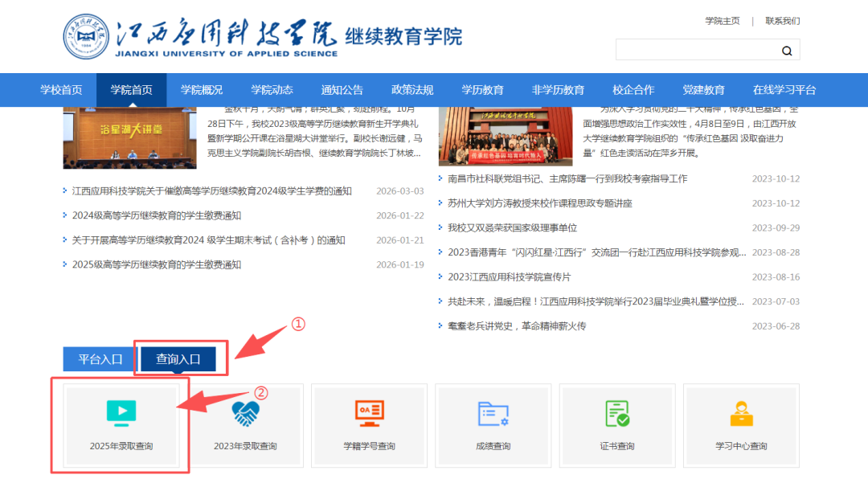868x479 pixels.
Task: Open the 通知公告 menu item
Action: click(x=342, y=90)
